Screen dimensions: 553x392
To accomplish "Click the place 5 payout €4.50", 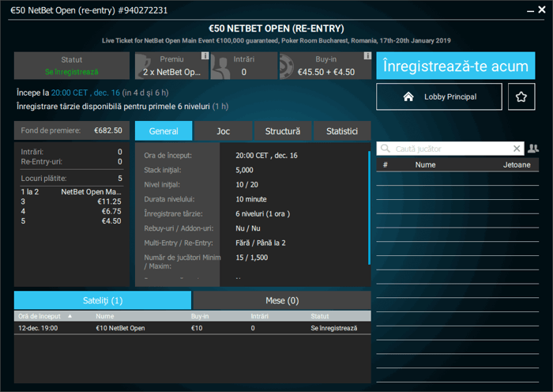I will (x=71, y=220).
